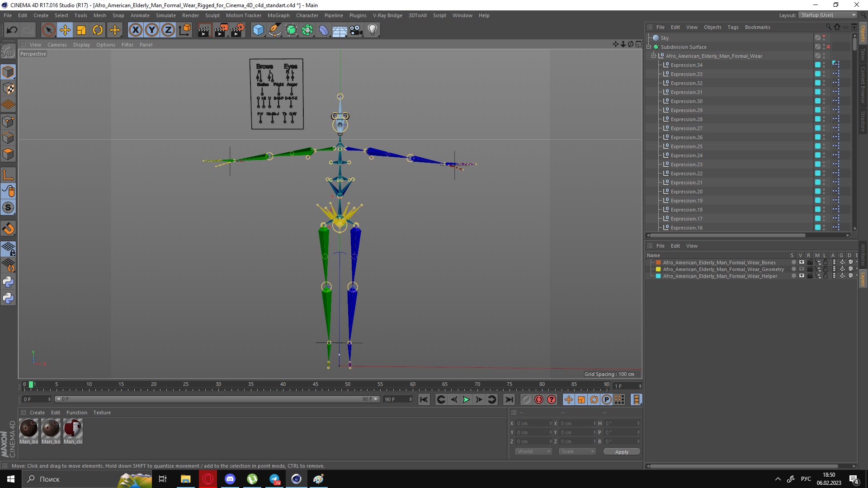The width and height of the screenshot is (868, 488).
Task: Open Discord from the Windows taskbar
Action: pos(230,479)
